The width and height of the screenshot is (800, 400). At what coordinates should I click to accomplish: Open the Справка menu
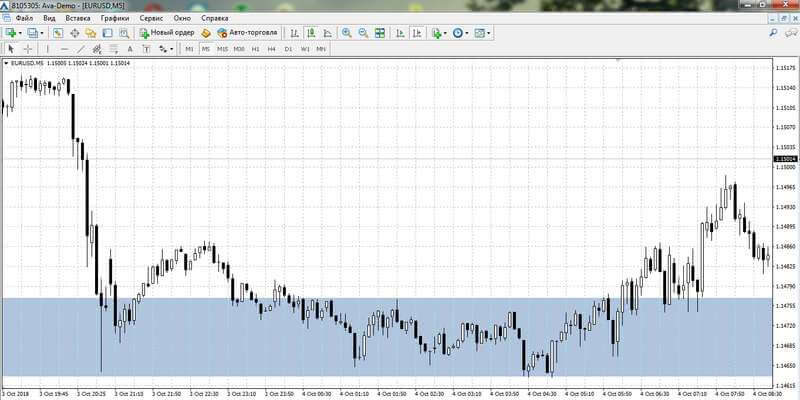click(214, 18)
